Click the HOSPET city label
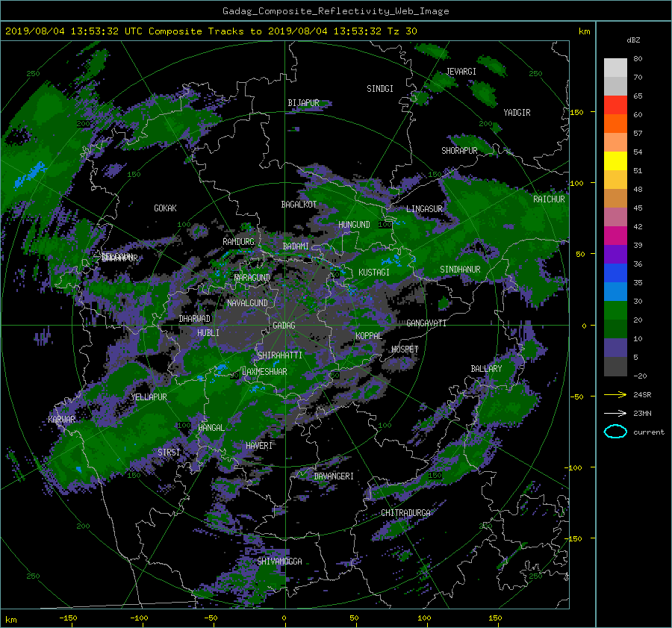The height and width of the screenshot is (628, 672). pos(405,349)
